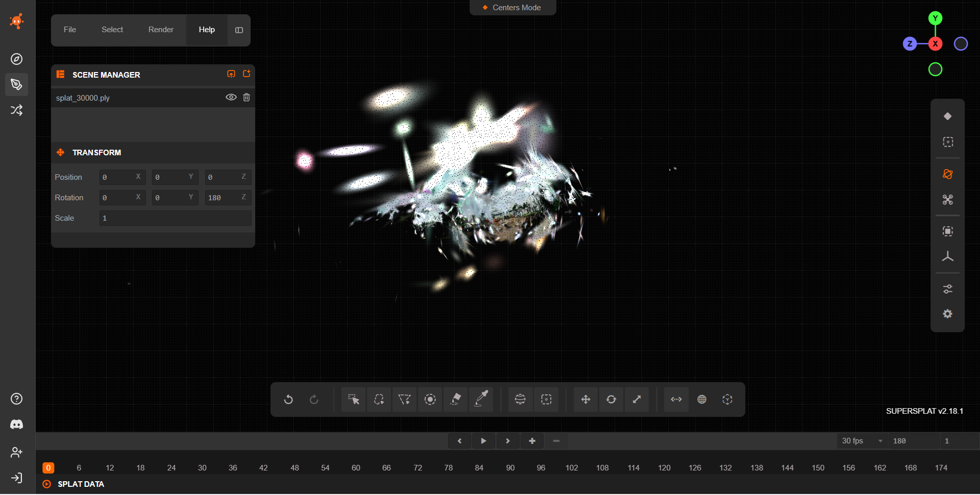Screen dimensions: 980x495
Task: Go to the previous keyframe
Action: (459, 441)
